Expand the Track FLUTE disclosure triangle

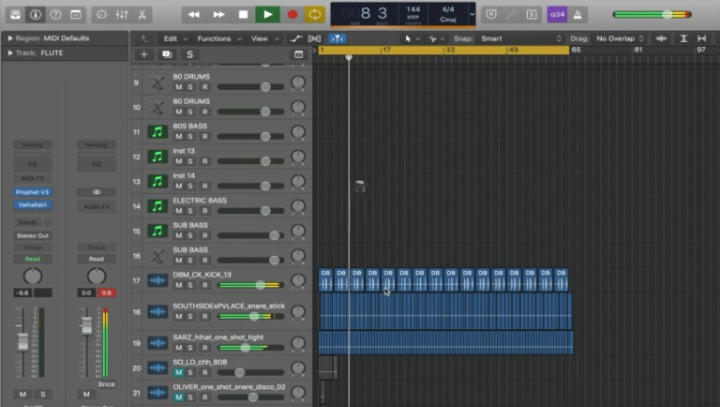pyautogui.click(x=10, y=53)
